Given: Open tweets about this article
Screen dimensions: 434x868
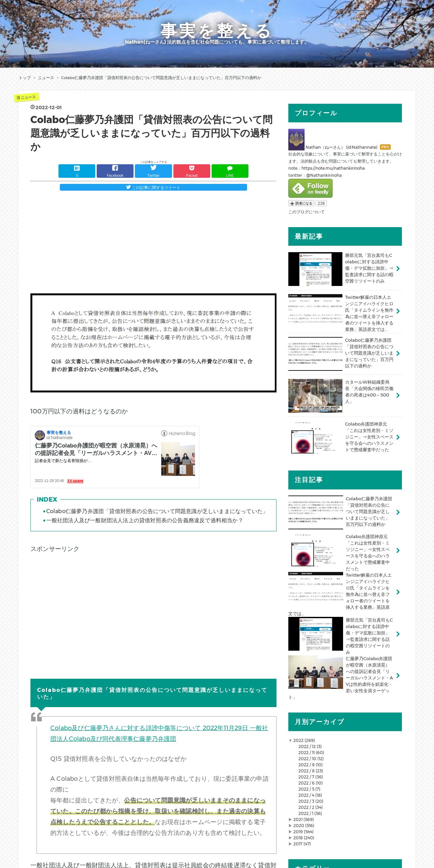Looking at the screenshot, I should [x=153, y=187].
